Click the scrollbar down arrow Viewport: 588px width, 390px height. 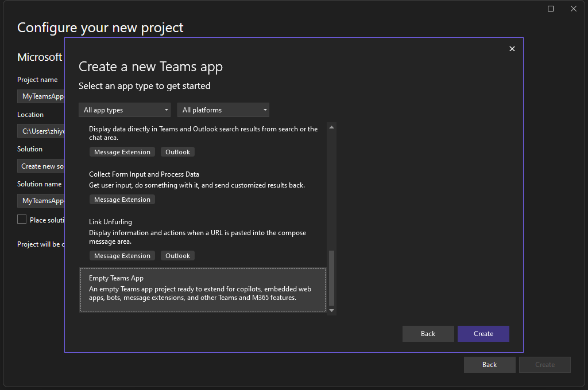331,310
